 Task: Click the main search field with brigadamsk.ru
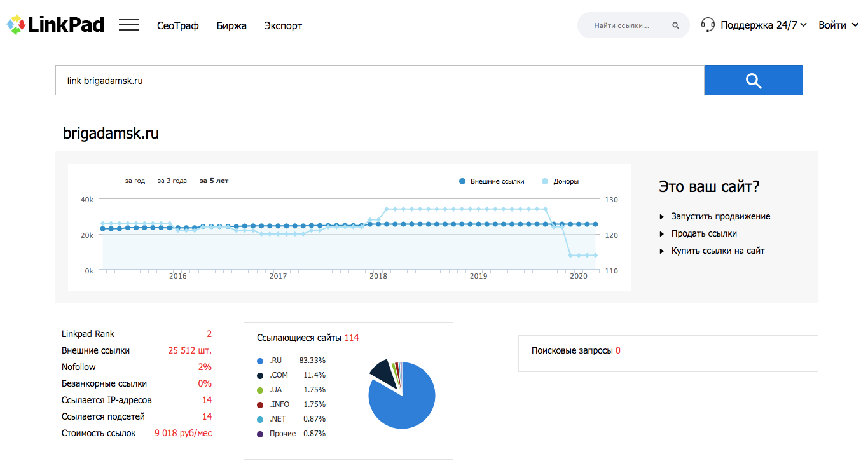pyautogui.click(x=380, y=81)
